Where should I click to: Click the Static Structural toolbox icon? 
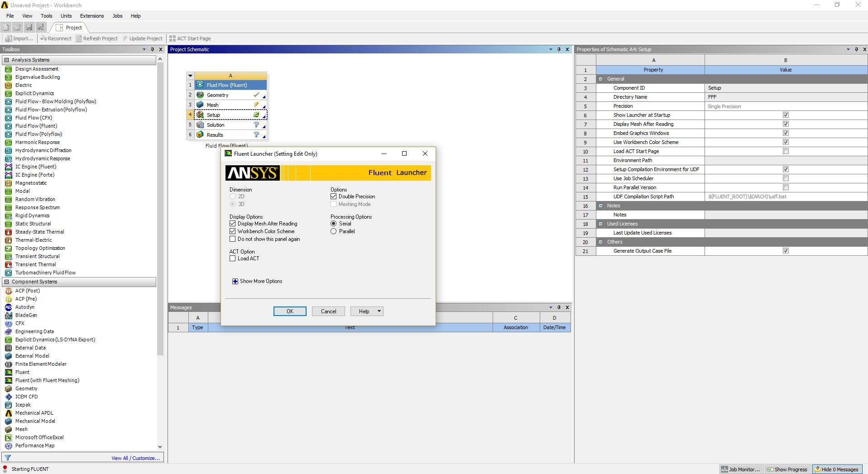(x=8, y=224)
